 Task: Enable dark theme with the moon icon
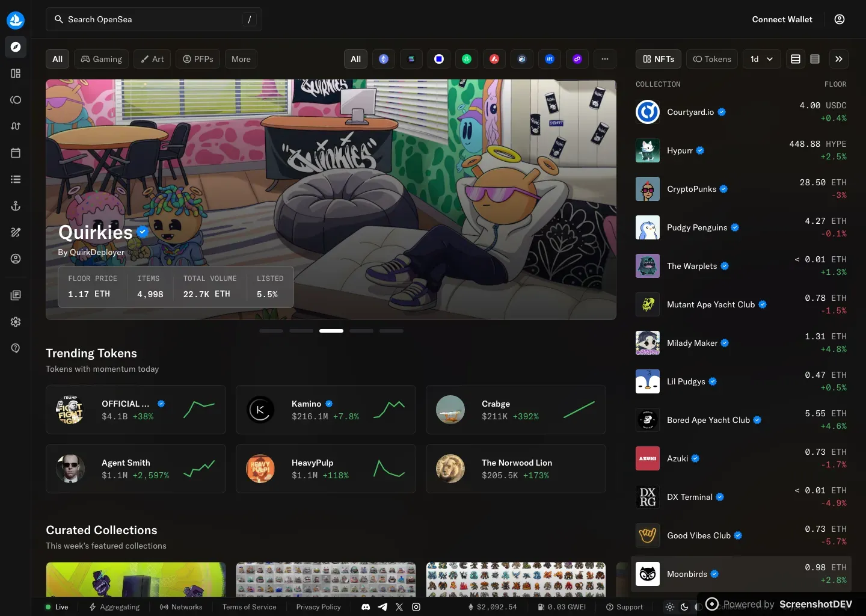pyautogui.click(x=684, y=607)
